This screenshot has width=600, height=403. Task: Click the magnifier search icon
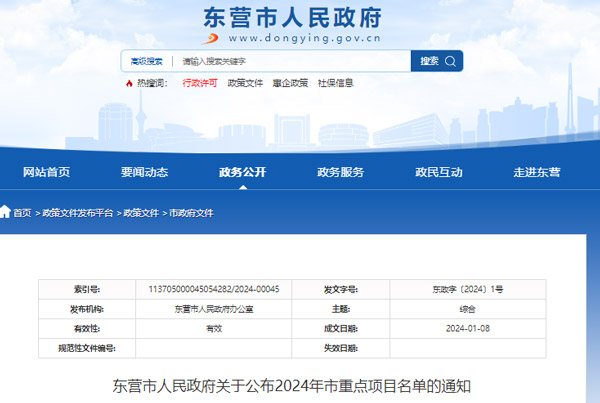click(450, 61)
